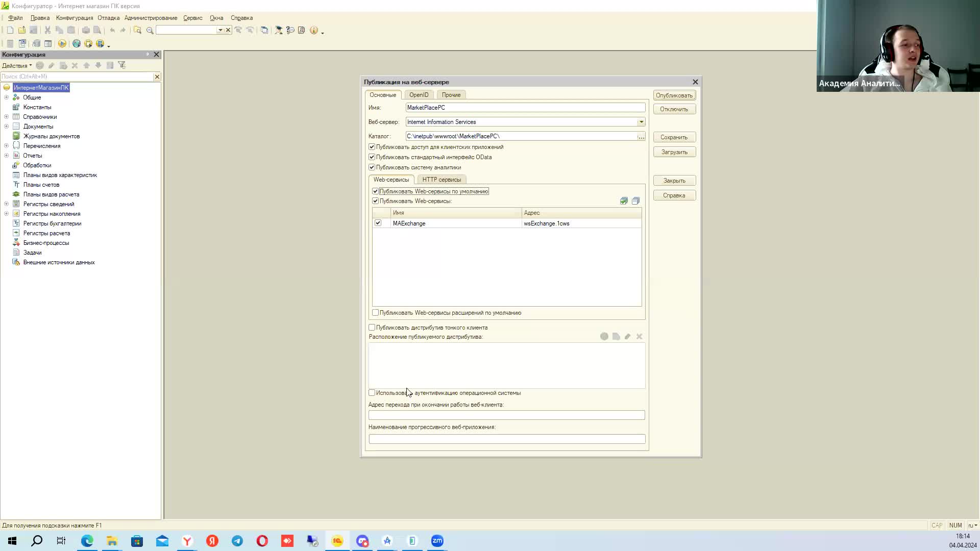Toggle publish standard OData interface

[372, 157]
